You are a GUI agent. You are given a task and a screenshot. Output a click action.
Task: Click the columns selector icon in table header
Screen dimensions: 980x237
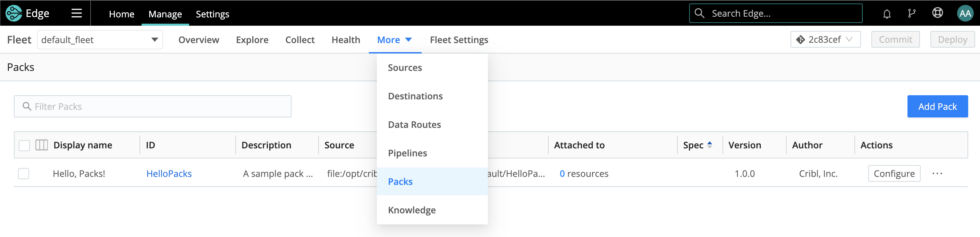click(x=41, y=145)
